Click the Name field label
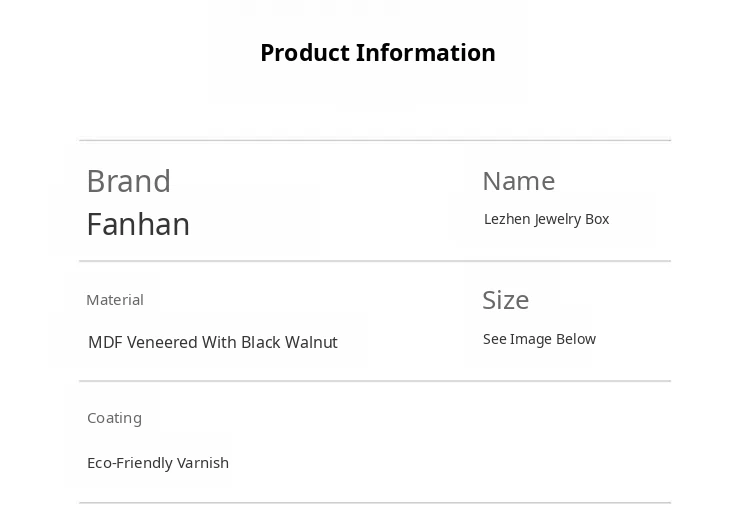Image resolution: width=750 pixels, height=512 pixels. [518, 181]
